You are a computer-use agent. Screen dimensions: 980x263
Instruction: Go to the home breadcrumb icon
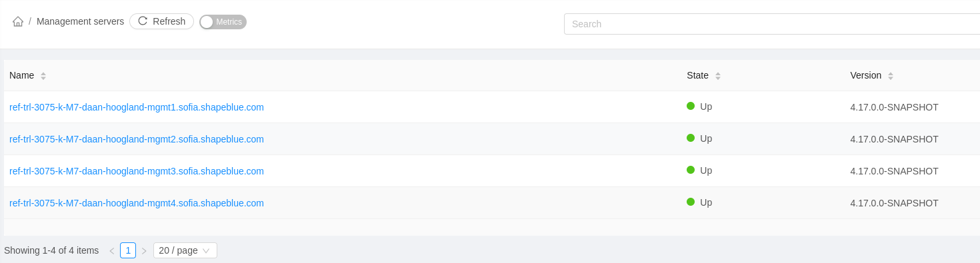(x=18, y=21)
